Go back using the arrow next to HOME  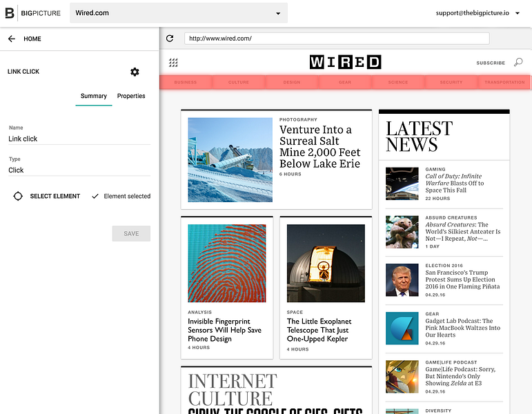(x=12, y=39)
